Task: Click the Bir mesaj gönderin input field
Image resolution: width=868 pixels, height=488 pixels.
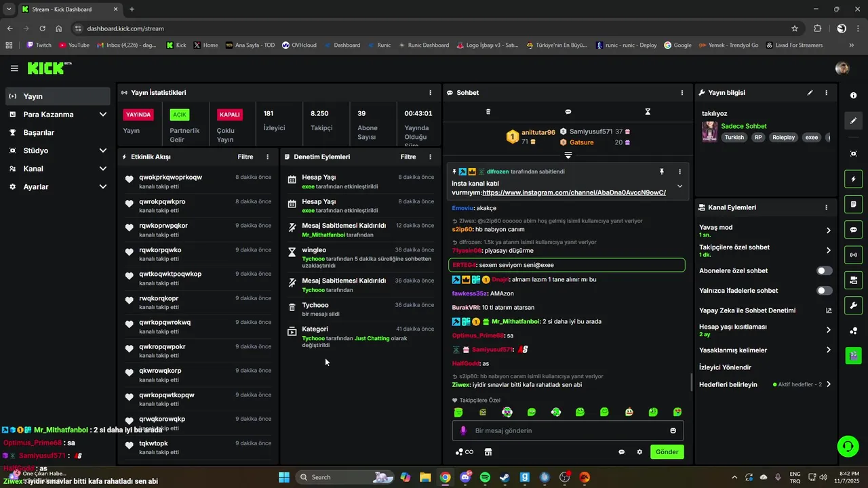Action: click(568, 430)
